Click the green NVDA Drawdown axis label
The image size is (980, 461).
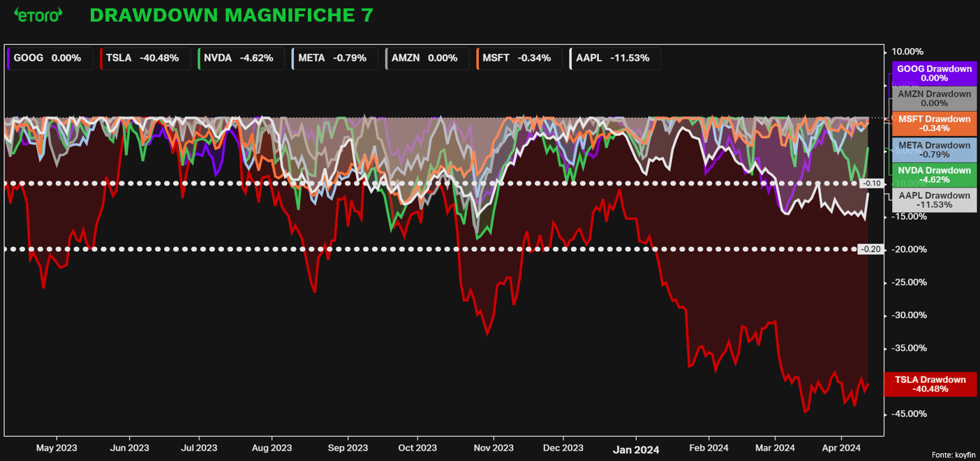(x=934, y=175)
